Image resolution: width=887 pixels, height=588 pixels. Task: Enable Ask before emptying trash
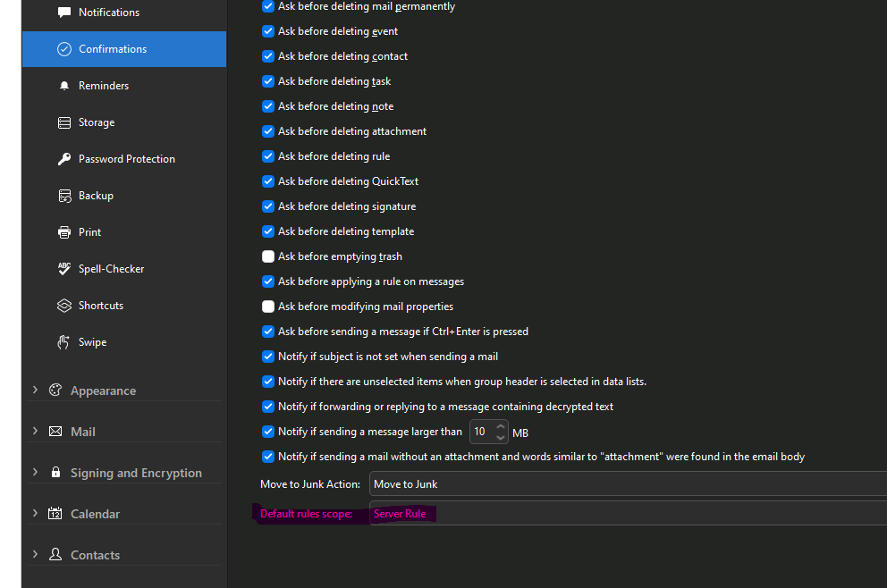click(x=268, y=256)
